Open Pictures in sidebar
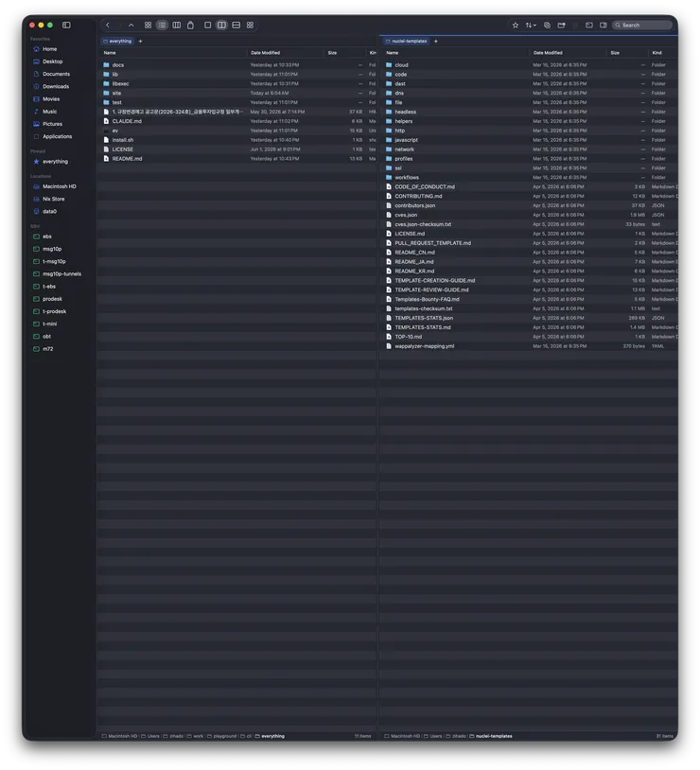The width and height of the screenshot is (700, 770). coord(52,124)
